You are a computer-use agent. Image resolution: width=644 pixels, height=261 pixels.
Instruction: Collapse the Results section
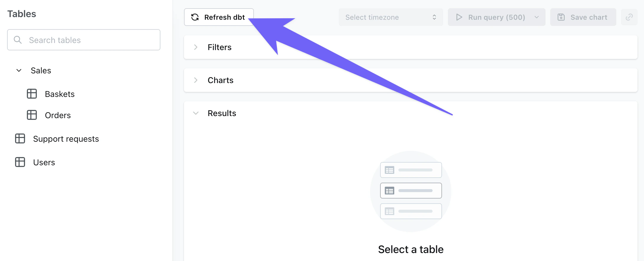[195, 113]
